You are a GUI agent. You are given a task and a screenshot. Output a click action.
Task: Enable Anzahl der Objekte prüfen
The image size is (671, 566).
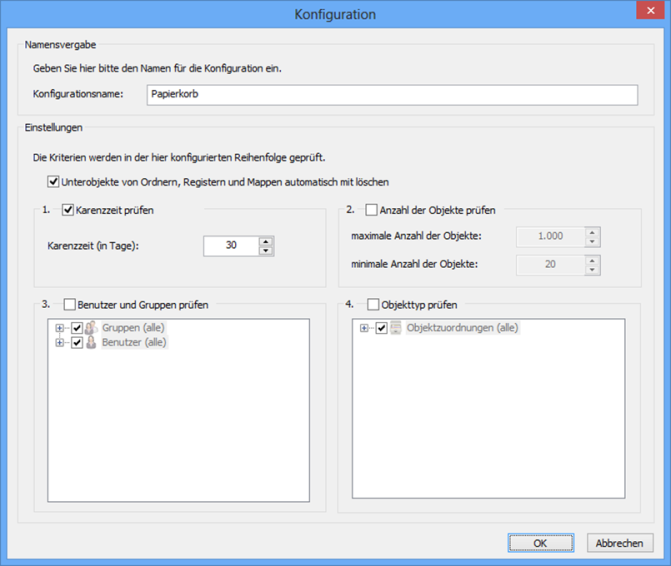[x=372, y=211]
